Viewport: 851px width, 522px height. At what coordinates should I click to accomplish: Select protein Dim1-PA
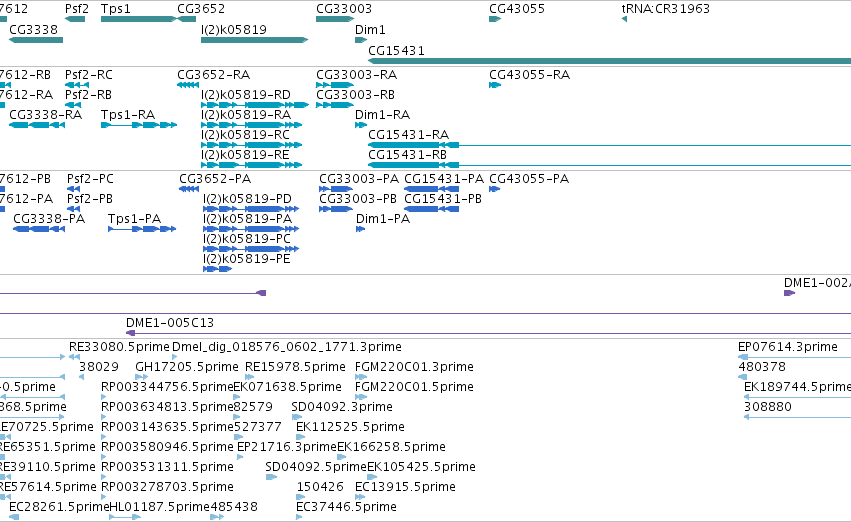[x=383, y=219]
